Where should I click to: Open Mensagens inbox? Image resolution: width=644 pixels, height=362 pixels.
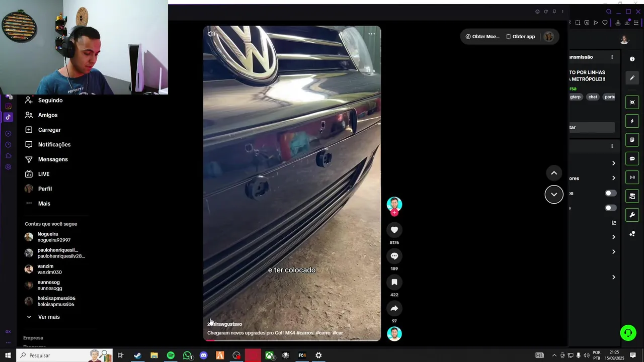[x=46, y=159]
